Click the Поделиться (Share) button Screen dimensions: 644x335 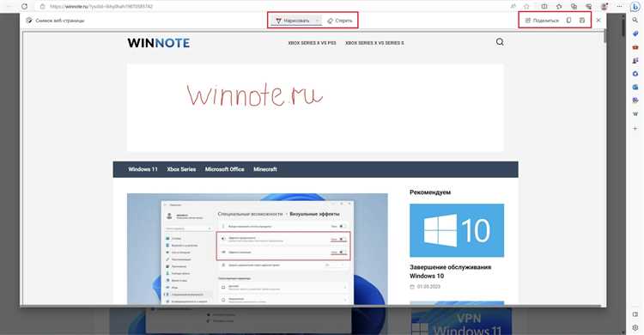coord(542,20)
